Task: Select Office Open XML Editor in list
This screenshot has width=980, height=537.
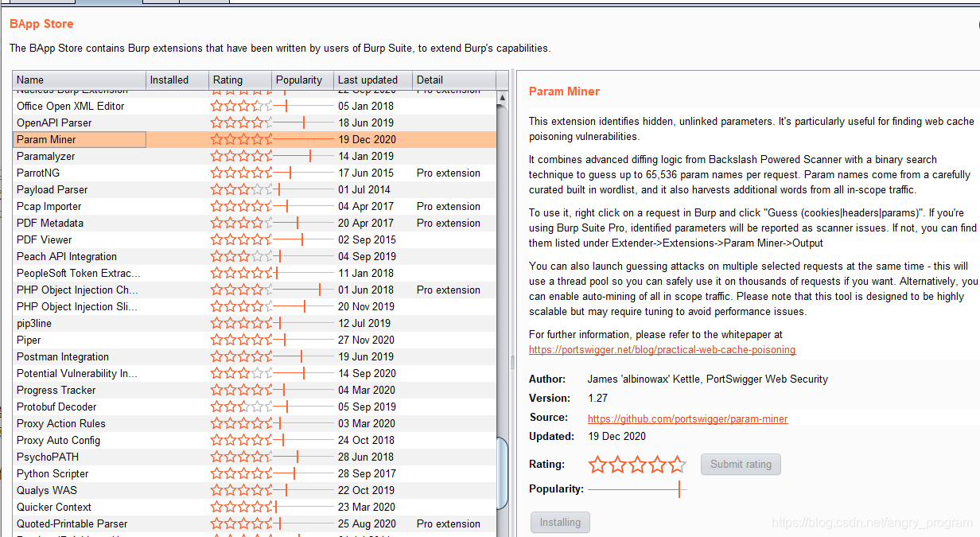Action: (255, 106)
